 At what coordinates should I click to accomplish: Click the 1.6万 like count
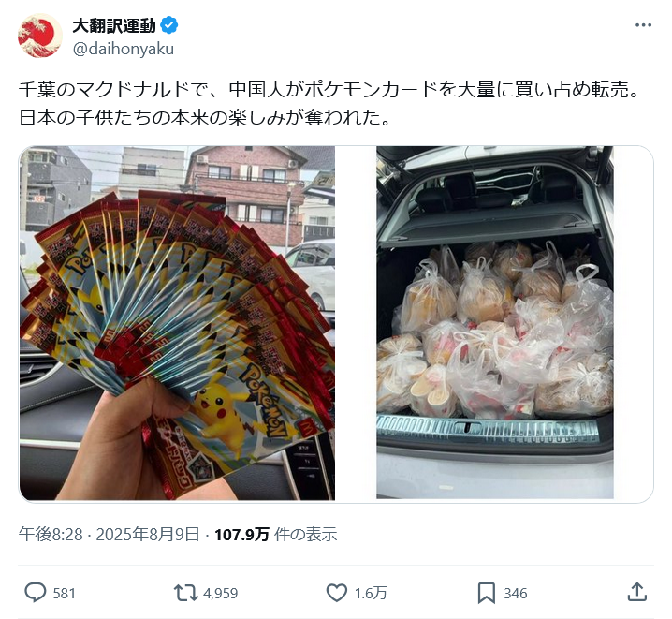point(371,594)
